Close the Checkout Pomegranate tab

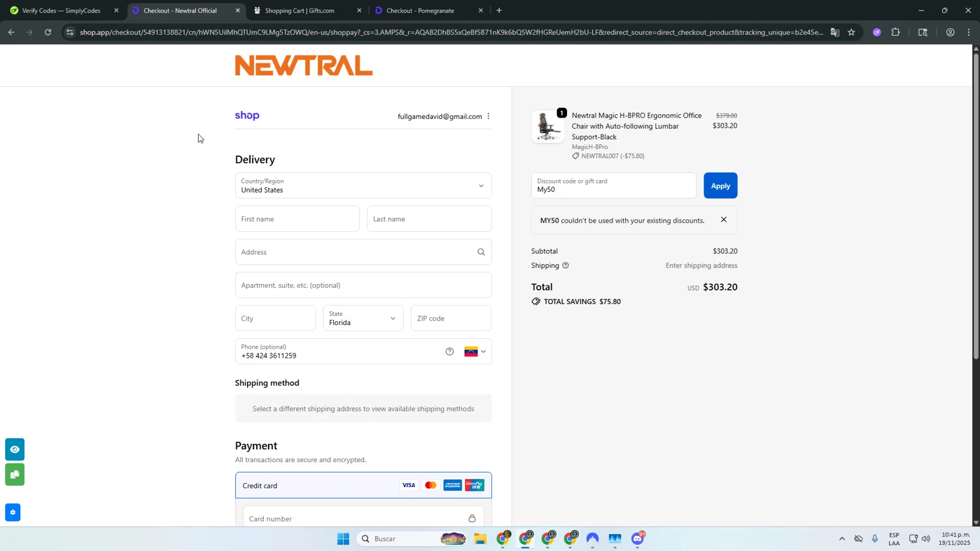click(x=481, y=10)
